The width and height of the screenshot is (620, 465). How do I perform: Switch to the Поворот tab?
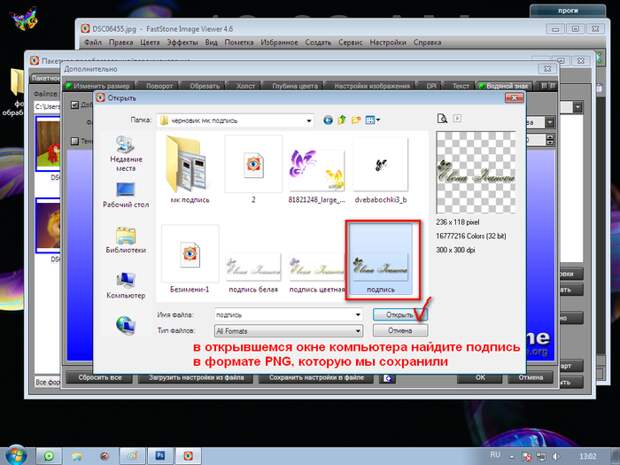[x=159, y=86]
